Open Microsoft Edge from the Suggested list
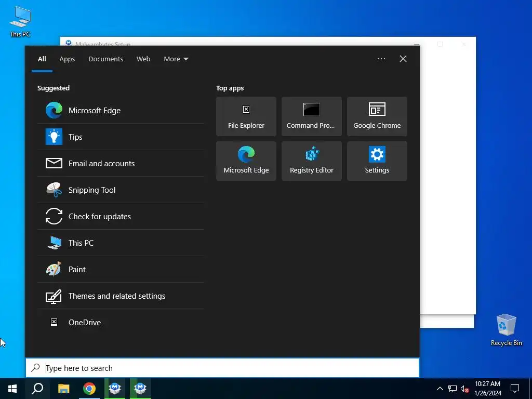The image size is (532, 399). [121, 110]
